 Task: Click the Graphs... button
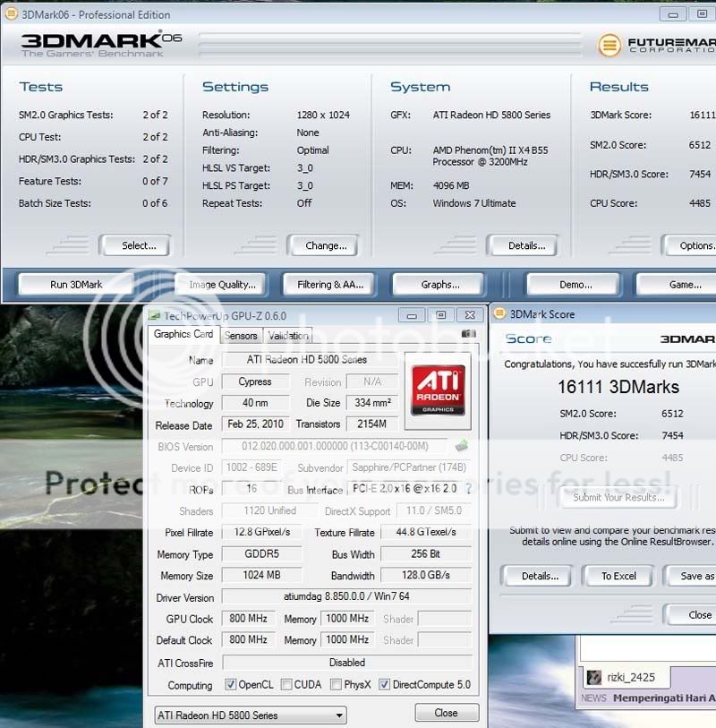[x=439, y=285]
